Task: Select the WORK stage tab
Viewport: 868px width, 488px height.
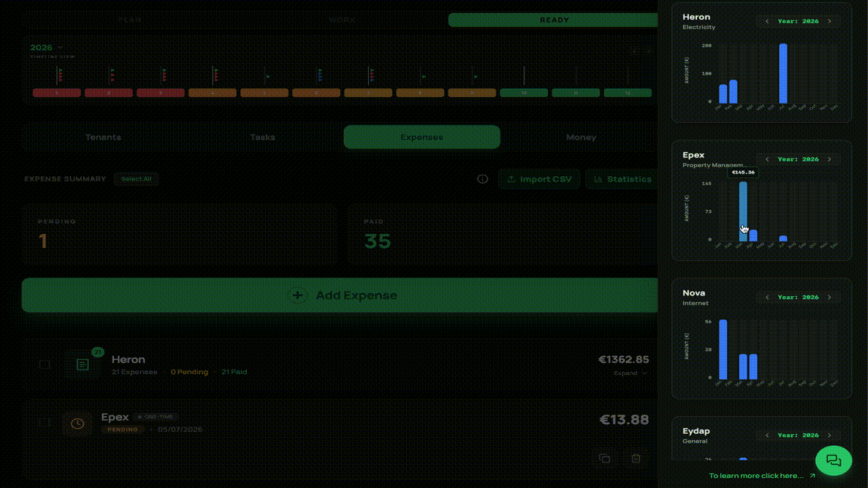Action: (342, 20)
